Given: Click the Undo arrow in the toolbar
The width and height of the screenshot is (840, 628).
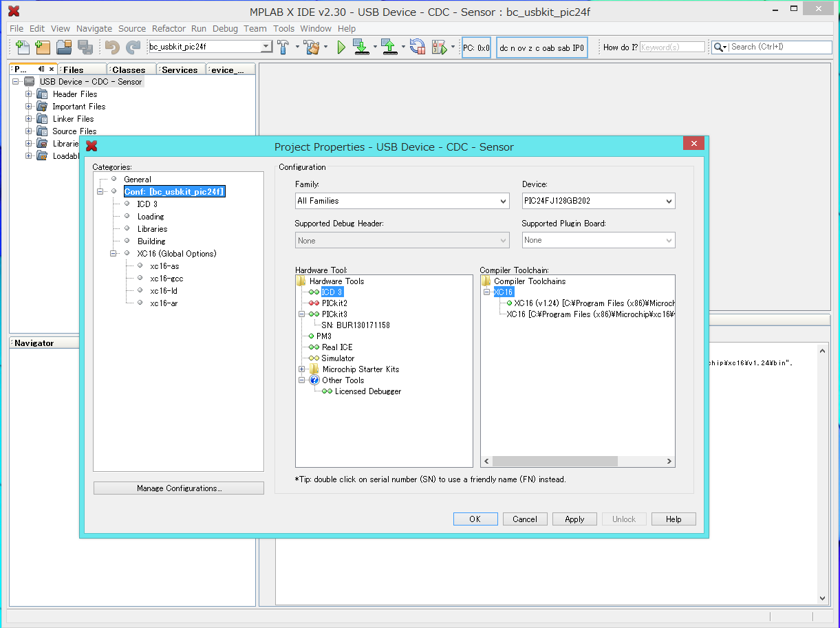Looking at the screenshot, I should pos(112,47).
